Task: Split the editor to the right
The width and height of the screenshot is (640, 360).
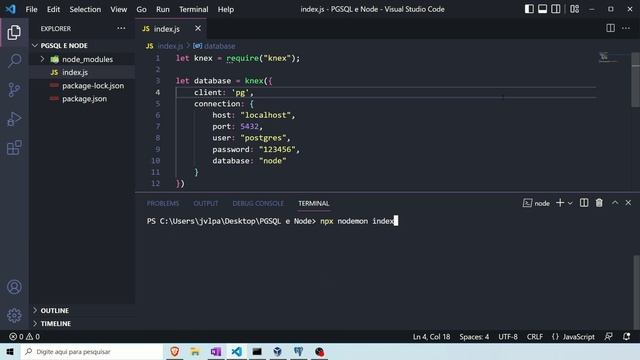Action: tap(610, 28)
